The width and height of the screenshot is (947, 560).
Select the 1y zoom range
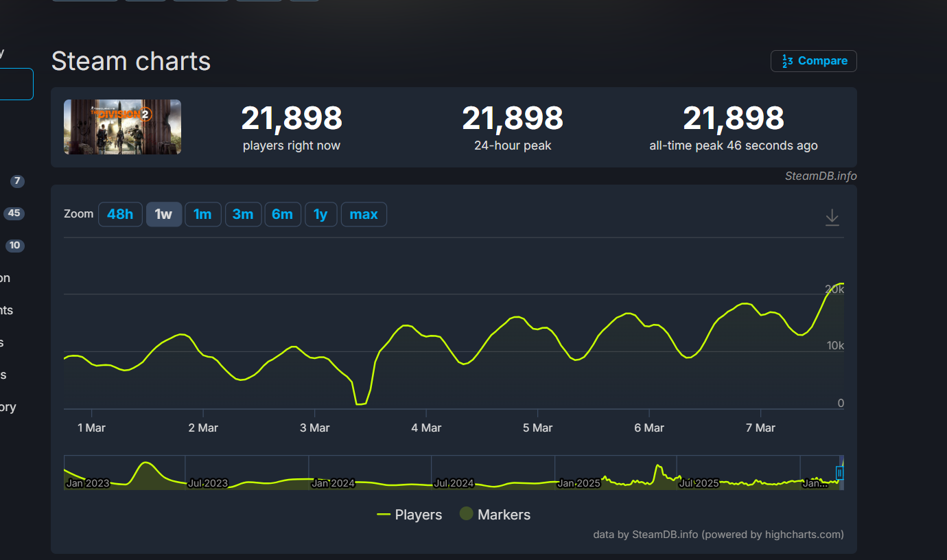pos(320,214)
